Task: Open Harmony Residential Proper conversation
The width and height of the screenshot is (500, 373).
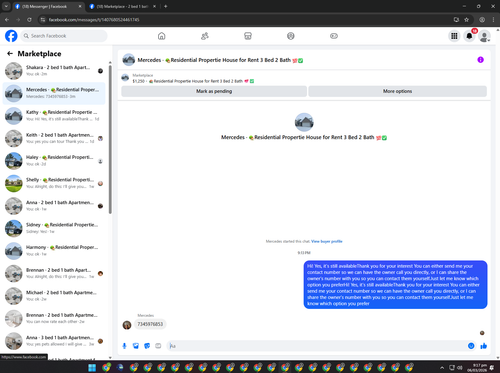Action: [x=54, y=251]
